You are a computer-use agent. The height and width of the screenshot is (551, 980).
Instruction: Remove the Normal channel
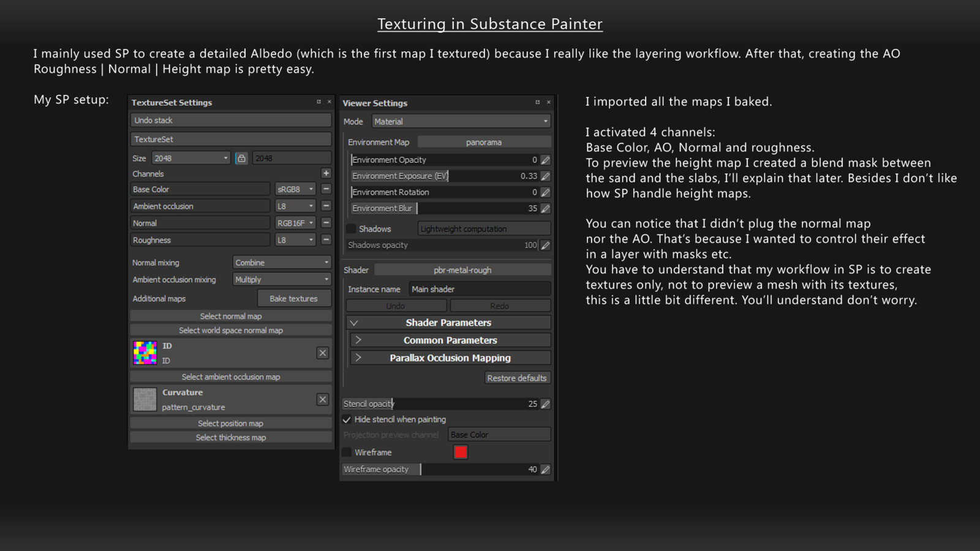pos(326,223)
